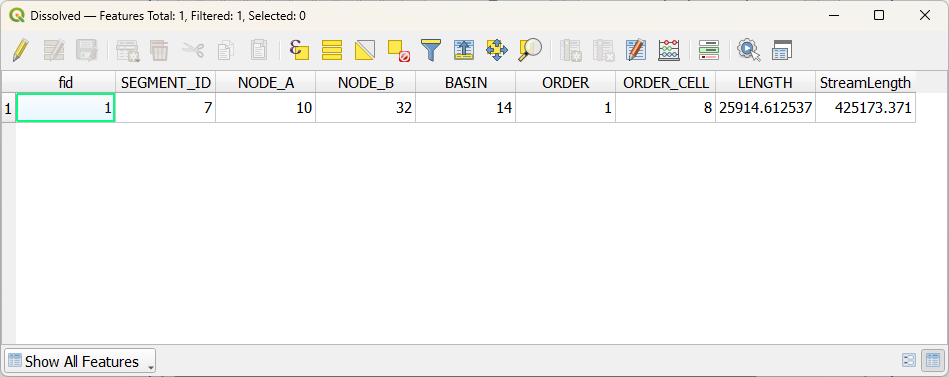Sort by the NODE_A column header
The width and height of the screenshot is (949, 377).
(x=266, y=83)
